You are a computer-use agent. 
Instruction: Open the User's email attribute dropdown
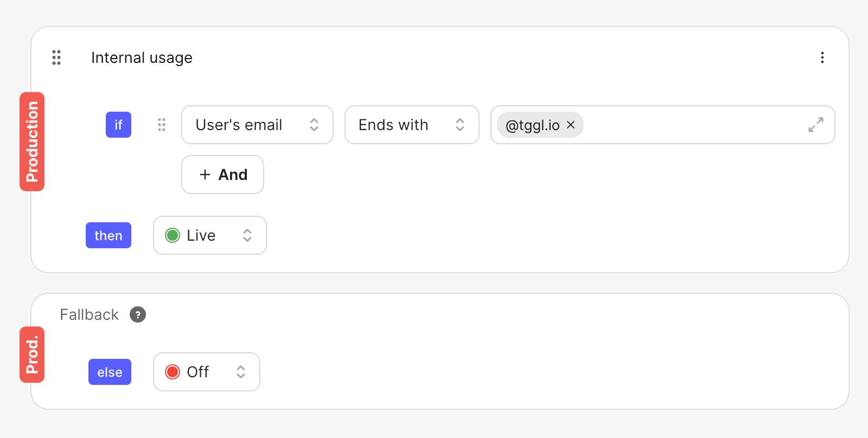257,125
